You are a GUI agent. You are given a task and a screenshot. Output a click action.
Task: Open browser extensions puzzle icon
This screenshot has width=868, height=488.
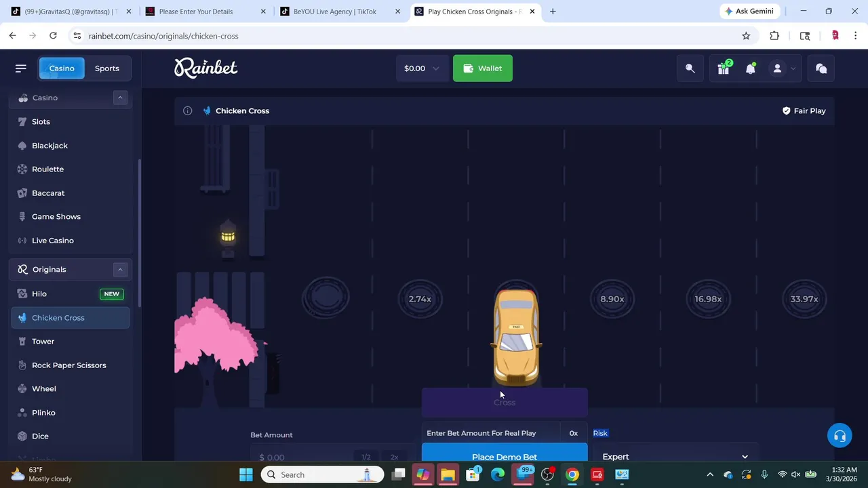774,36
